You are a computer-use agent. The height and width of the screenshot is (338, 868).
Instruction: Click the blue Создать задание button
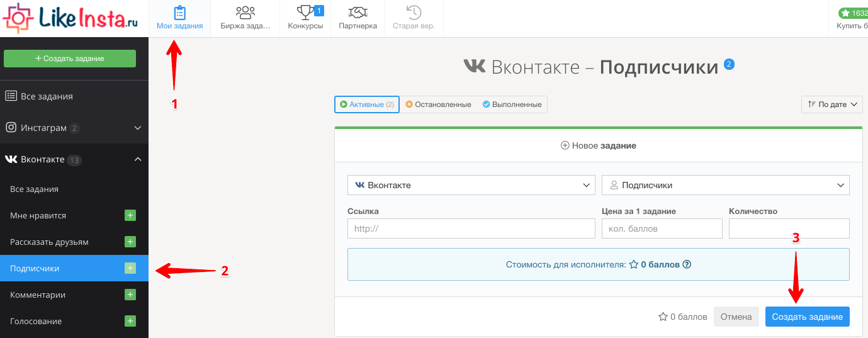pyautogui.click(x=808, y=317)
